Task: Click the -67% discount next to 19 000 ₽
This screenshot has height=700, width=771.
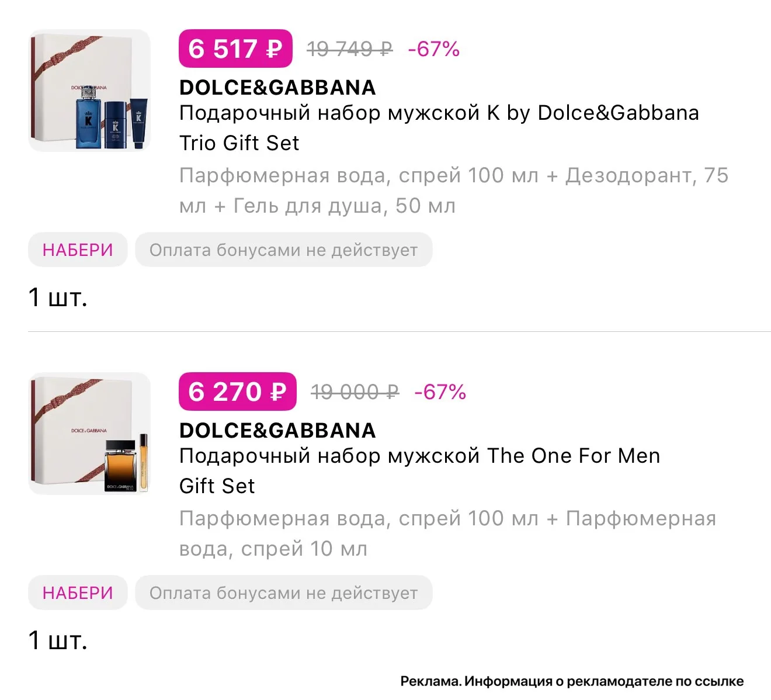Action: point(440,392)
